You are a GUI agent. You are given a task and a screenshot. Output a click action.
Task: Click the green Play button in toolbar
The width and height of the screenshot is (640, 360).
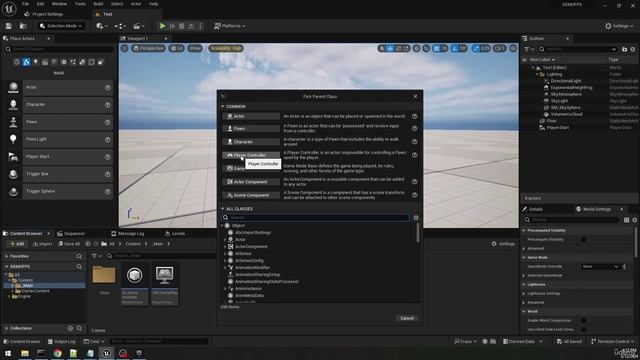tap(162, 26)
